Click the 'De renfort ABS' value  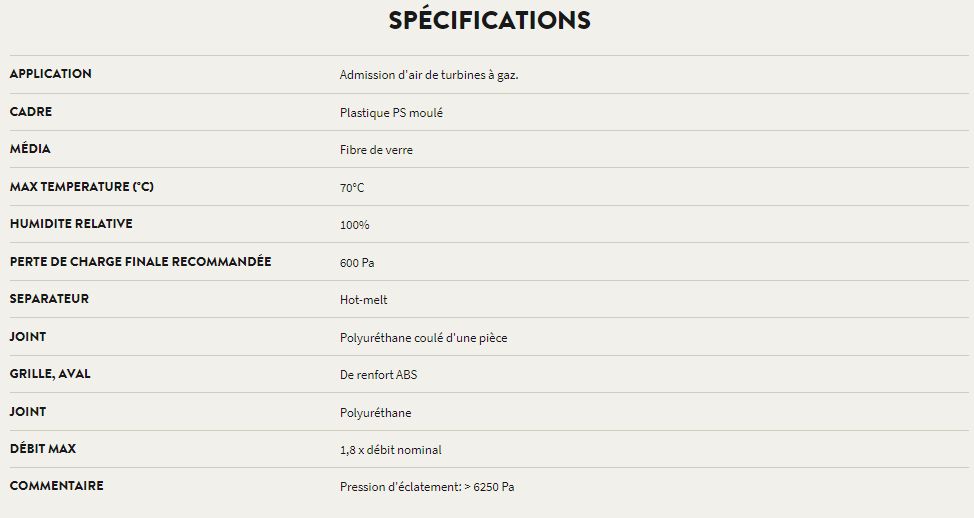[x=378, y=375]
